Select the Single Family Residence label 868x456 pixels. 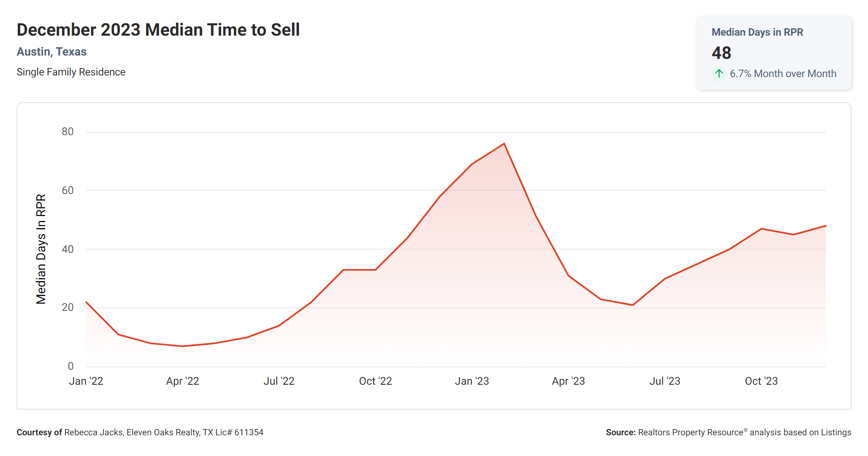point(71,72)
